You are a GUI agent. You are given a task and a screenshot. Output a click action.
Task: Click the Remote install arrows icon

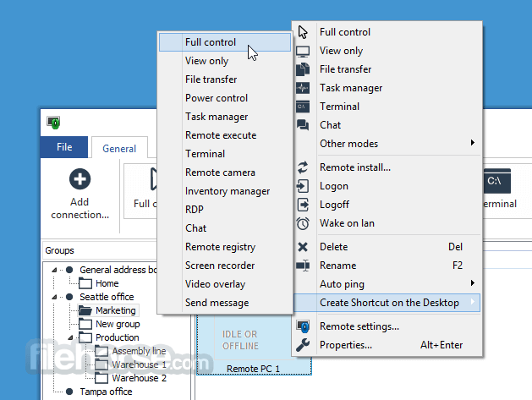point(303,167)
